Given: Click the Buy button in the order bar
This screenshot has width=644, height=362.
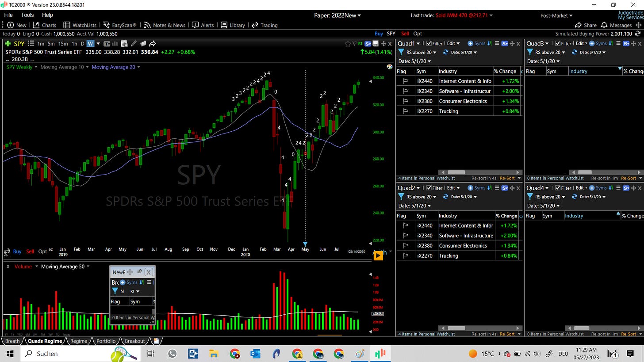Looking at the screenshot, I should click(379, 34).
